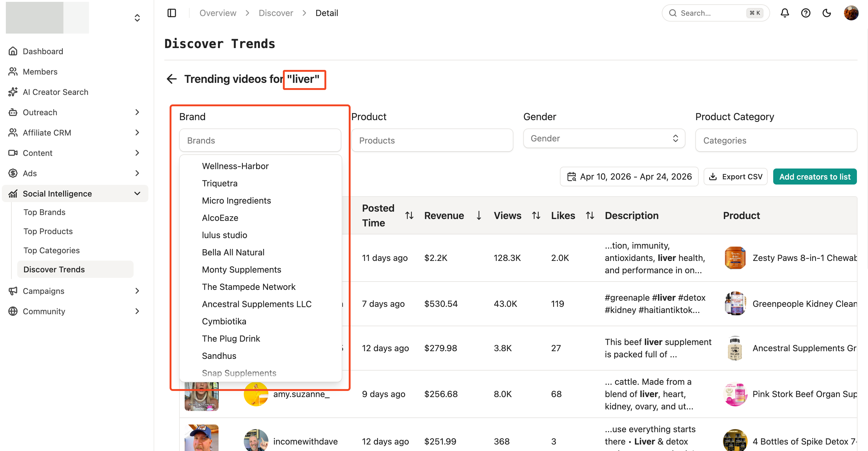Collapse the Social Intelligence section

click(x=137, y=194)
